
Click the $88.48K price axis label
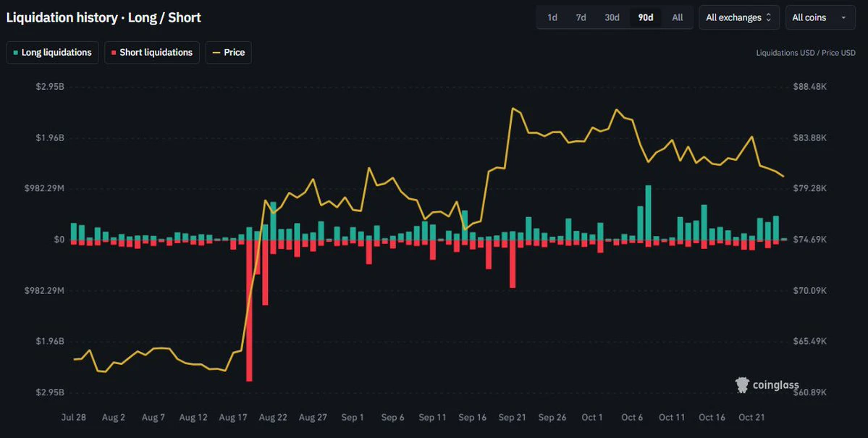[810, 87]
